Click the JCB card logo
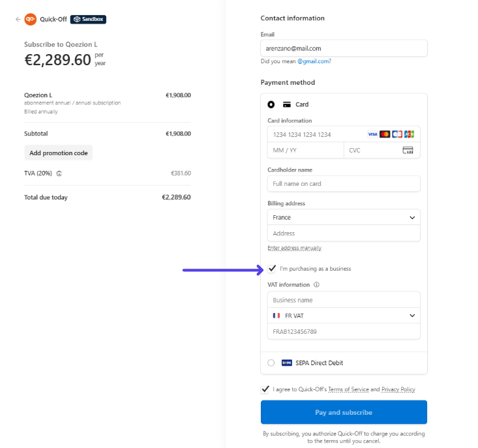Viewport: 478px width, 448px height. (x=409, y=134)
